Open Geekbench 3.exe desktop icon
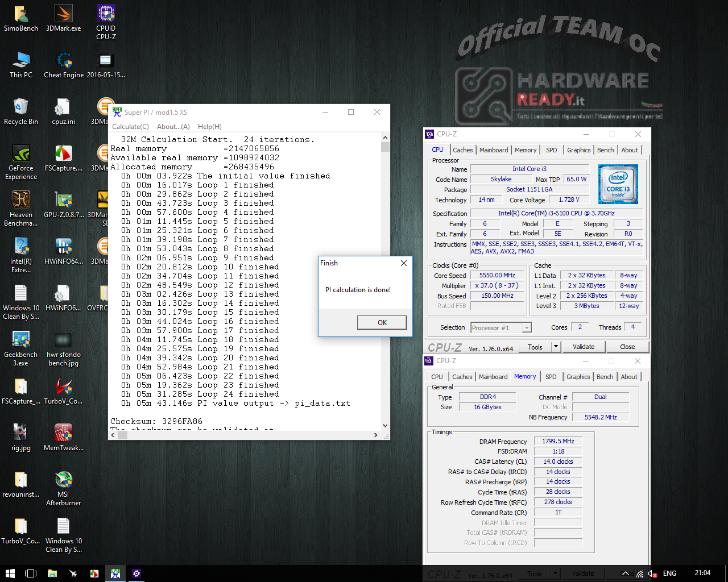Image resolution: width=728 pixels, height=582 pixels. pos(21,348)
